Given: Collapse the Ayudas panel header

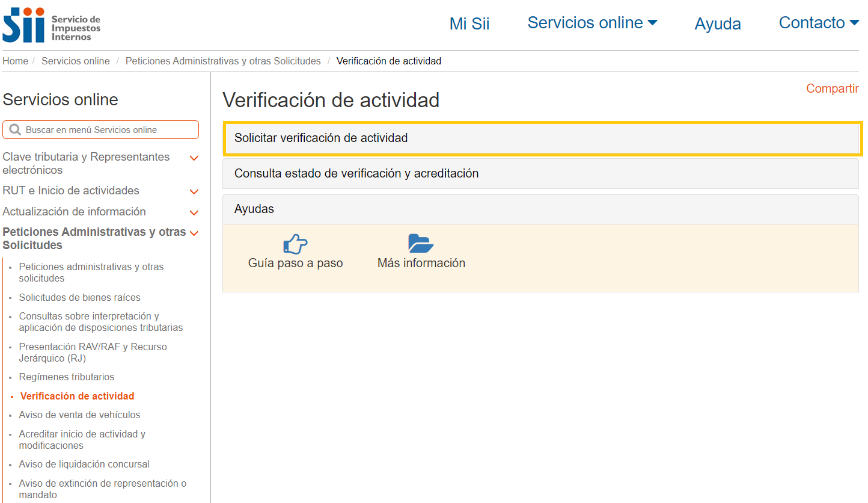Looking at the screenshot, I should point(540,209).
